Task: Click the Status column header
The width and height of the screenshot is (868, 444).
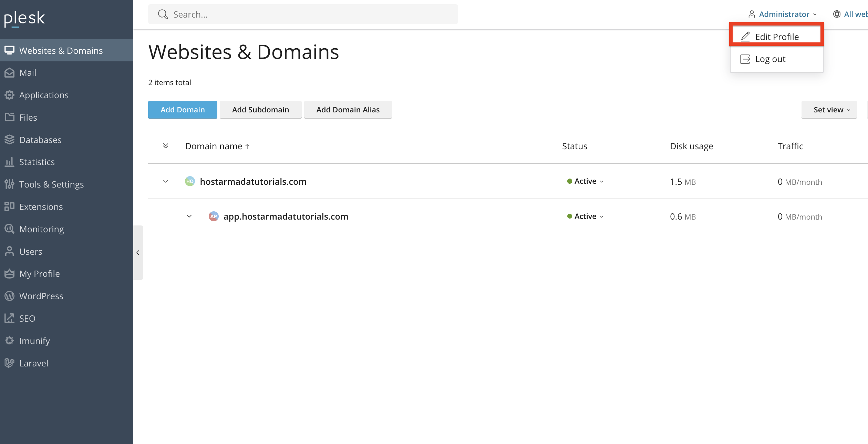Action: 575,146
